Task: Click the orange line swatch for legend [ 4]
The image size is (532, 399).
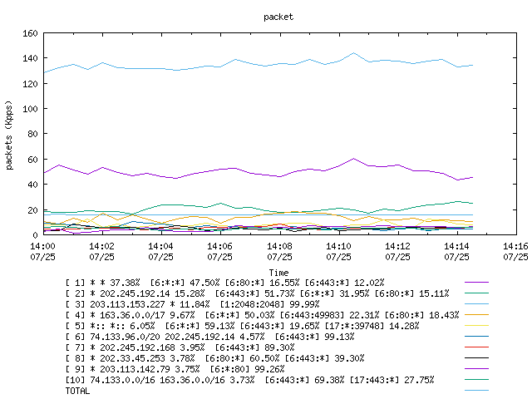Action: click(x=476, y=315)
